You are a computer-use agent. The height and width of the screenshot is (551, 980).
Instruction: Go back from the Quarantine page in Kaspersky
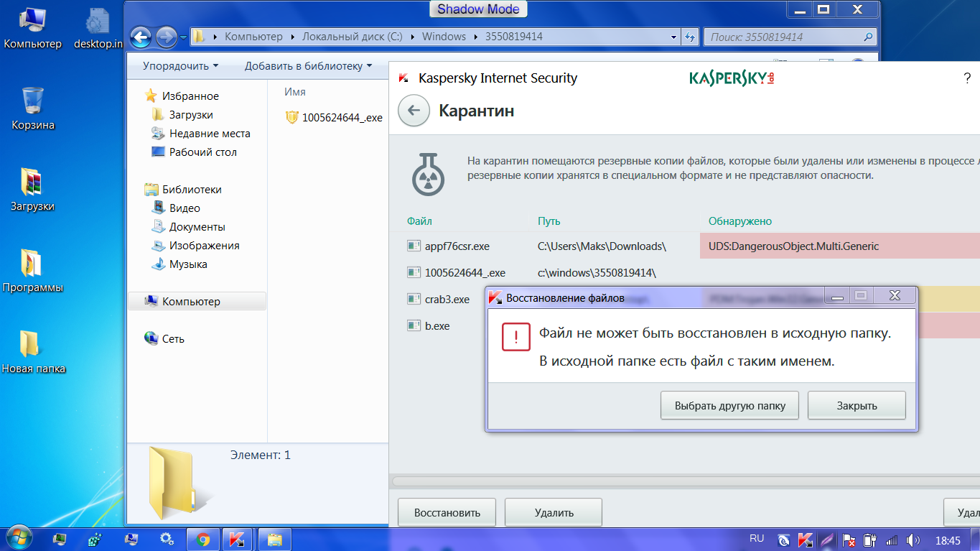click(414, 111)
